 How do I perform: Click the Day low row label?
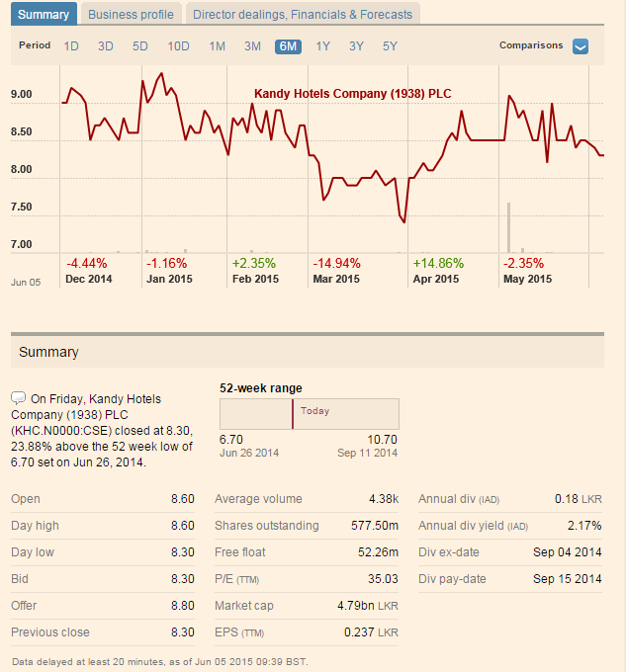pos(33,552)
